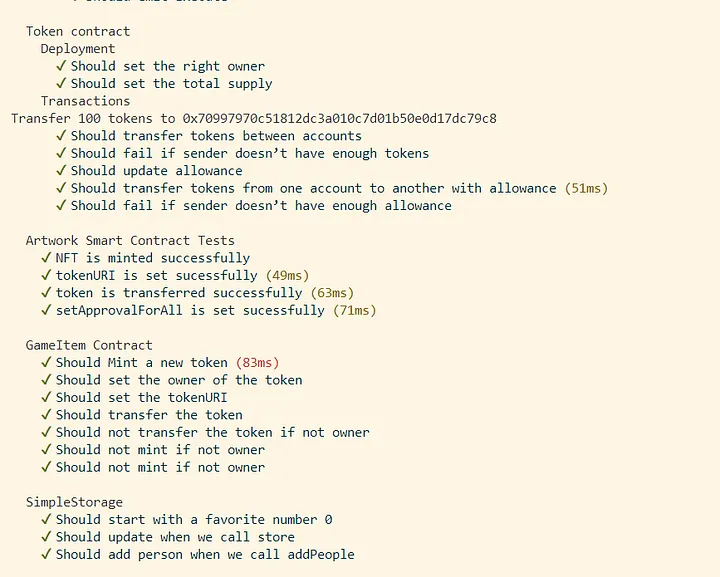Click "Should fail if sender doesn't have enough allowance"
Image resolution: width=720 pixels, height=577 pixels.
point(261,206)
